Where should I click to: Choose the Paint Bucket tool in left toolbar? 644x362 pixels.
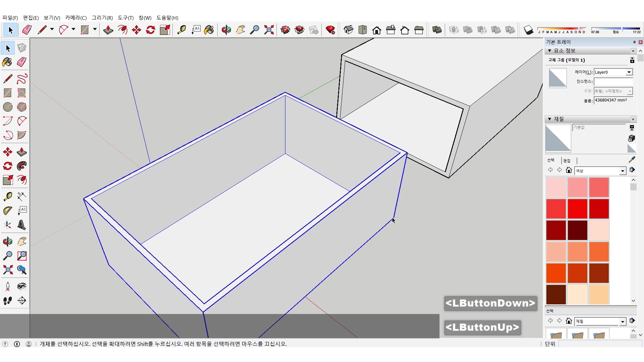coord(7,62)
